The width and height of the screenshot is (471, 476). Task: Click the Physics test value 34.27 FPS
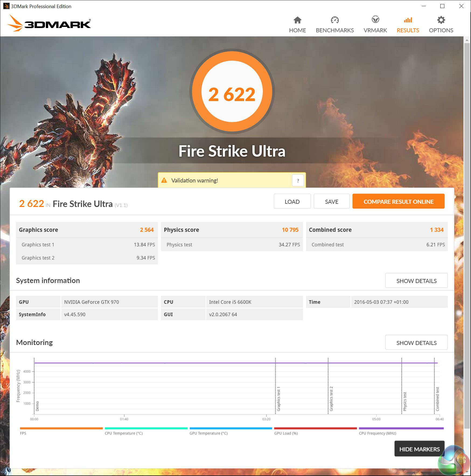(x=289, y=244)
